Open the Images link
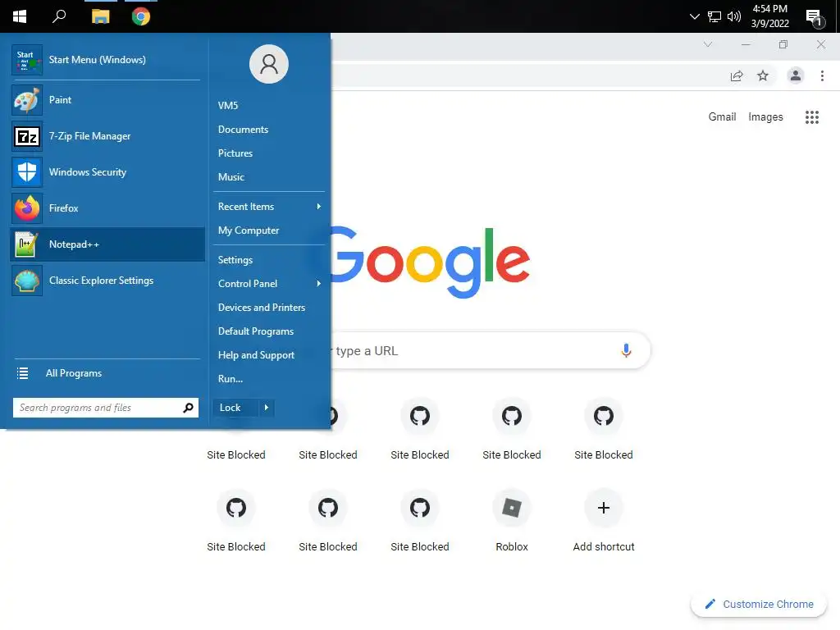The height and width of the screenshot is (630, 840). (765, 116)
